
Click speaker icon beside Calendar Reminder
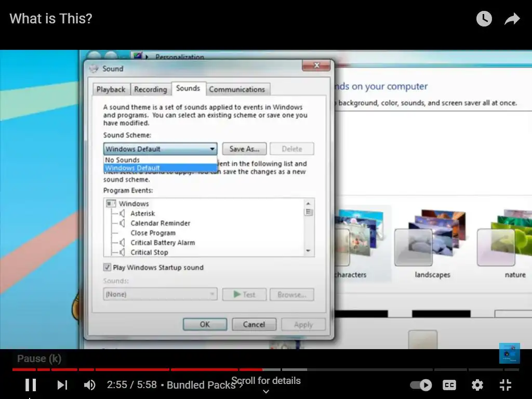[122, 223]
